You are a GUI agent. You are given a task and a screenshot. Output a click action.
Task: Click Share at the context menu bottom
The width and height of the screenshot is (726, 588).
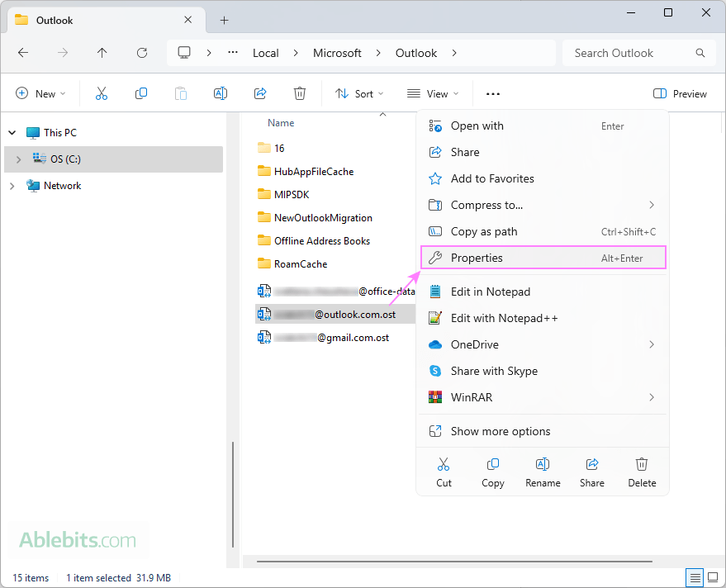592,472
